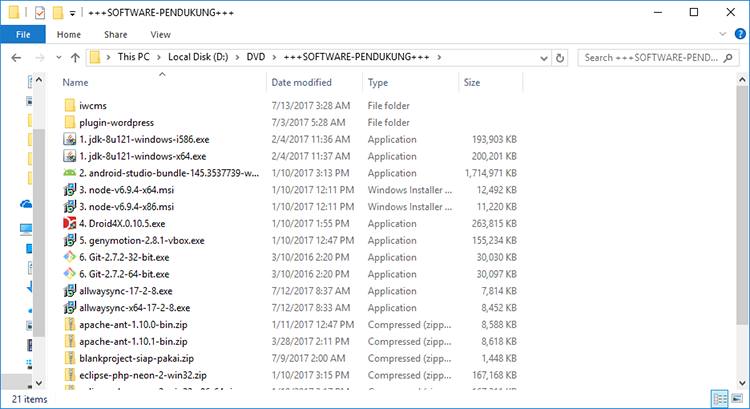Viewport: 750px width, 409px height.
Task: Select the Git-2.7.2-32-bit.exe icon
Action: 70,257
